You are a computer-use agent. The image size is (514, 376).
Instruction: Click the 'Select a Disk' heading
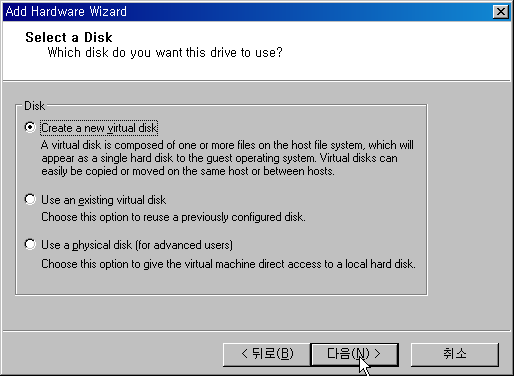[69, 37]
